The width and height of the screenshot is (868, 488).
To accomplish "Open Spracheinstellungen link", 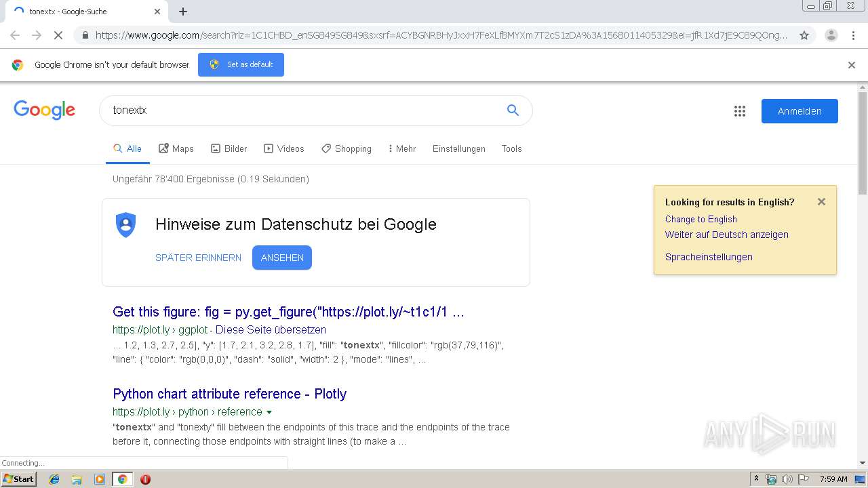I will pos(709,257).
